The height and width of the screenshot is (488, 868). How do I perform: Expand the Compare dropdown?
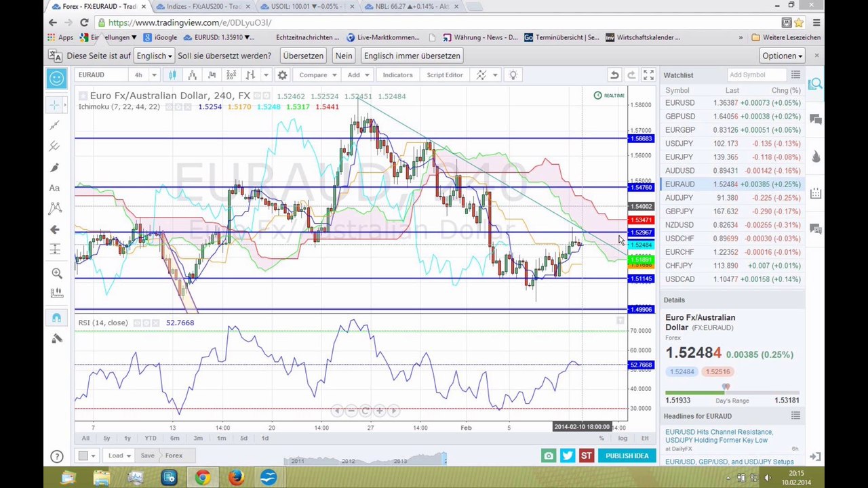[317, 75]
